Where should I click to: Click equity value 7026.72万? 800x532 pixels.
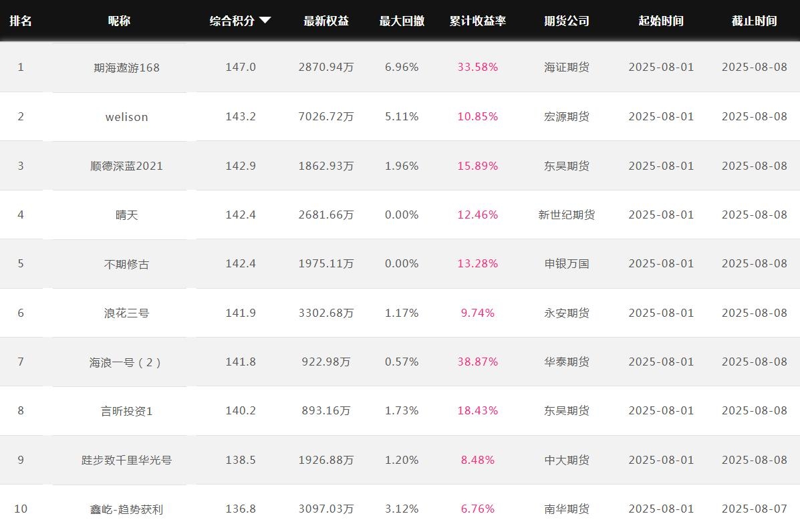pyautogui.click(x=326, y=116)
